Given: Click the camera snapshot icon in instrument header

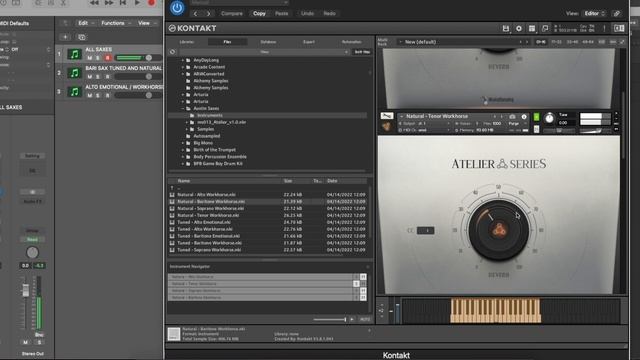Looking at the screenshot, I should tap(512, 117).
